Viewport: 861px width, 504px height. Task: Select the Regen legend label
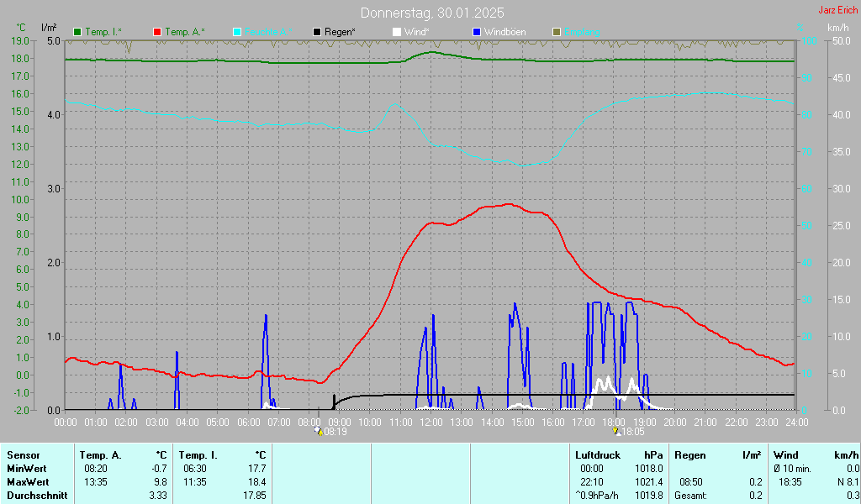(x=340, y=32)
